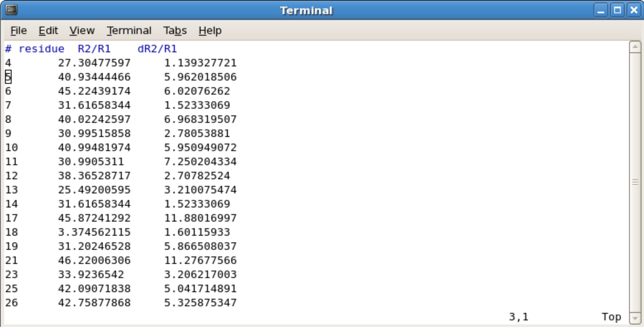Image resolution: width=644 pixels, height=327 pixels.
Task: Maximize the Terminal window
Action: pyautogui.click(x=617, y=11)
